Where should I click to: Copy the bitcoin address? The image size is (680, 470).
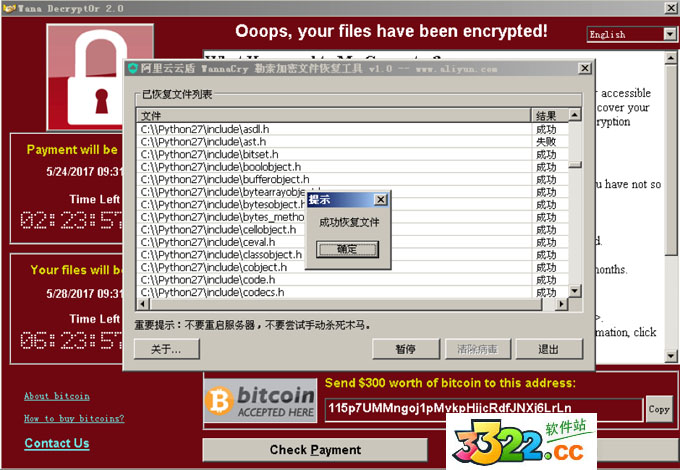[659, 409]
